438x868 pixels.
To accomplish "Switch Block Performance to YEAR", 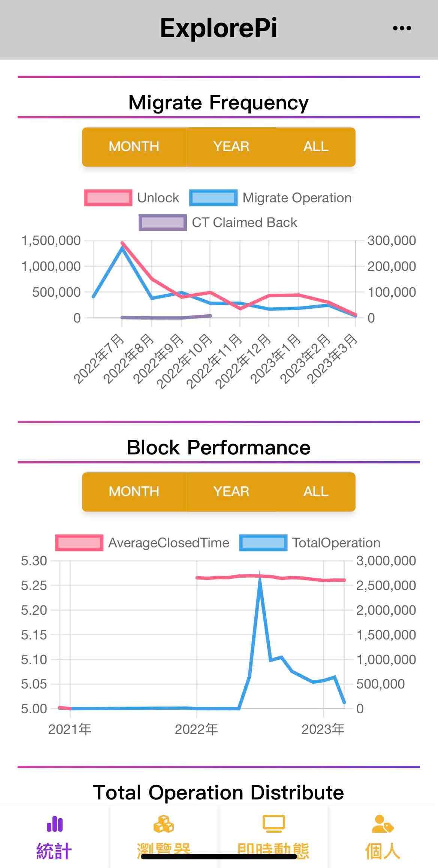I will (x=231, y=492).
